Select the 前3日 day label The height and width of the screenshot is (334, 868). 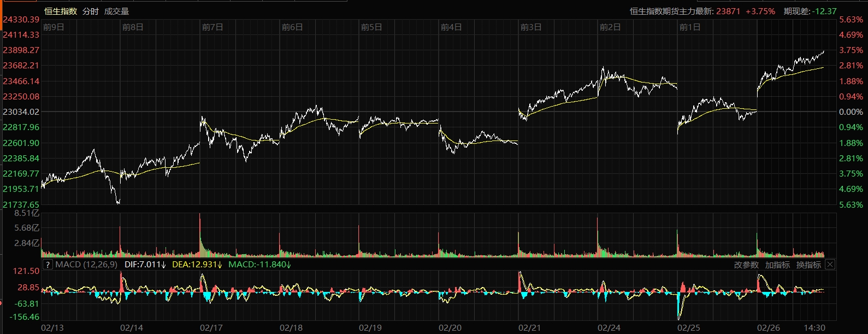[531, 27]
